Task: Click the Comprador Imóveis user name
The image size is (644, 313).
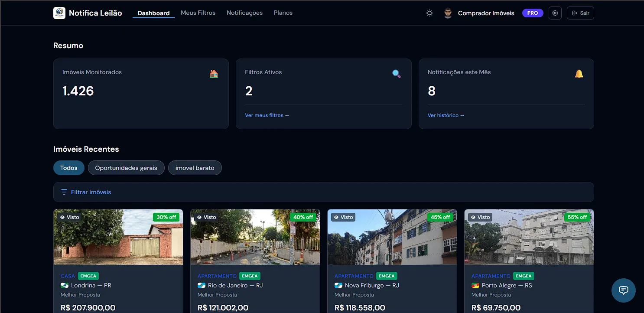Action: (486, 13)
